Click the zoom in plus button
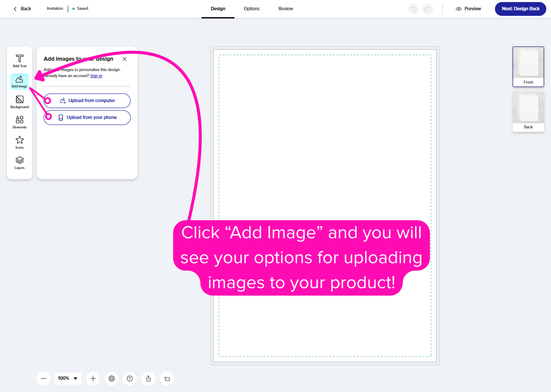The image size is (551, 392). point(93,378)
